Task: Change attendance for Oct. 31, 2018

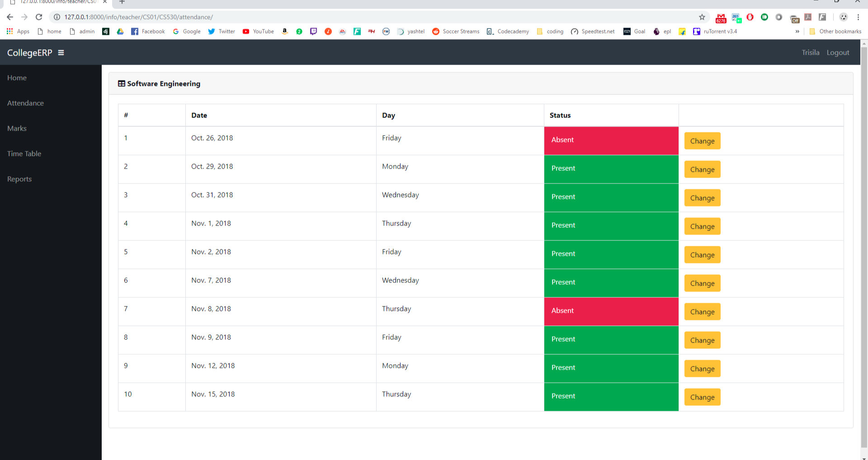Action: (702, 198)
